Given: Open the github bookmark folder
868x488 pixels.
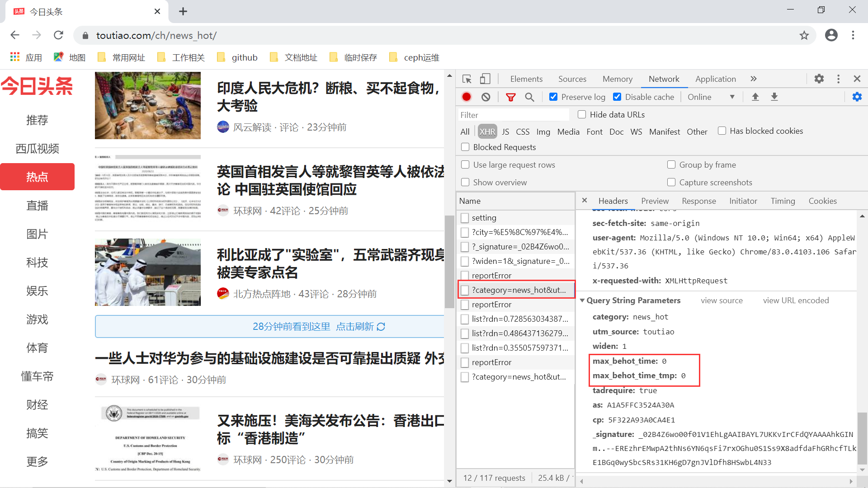Looking at the screenshot, I should coord(237,57).
